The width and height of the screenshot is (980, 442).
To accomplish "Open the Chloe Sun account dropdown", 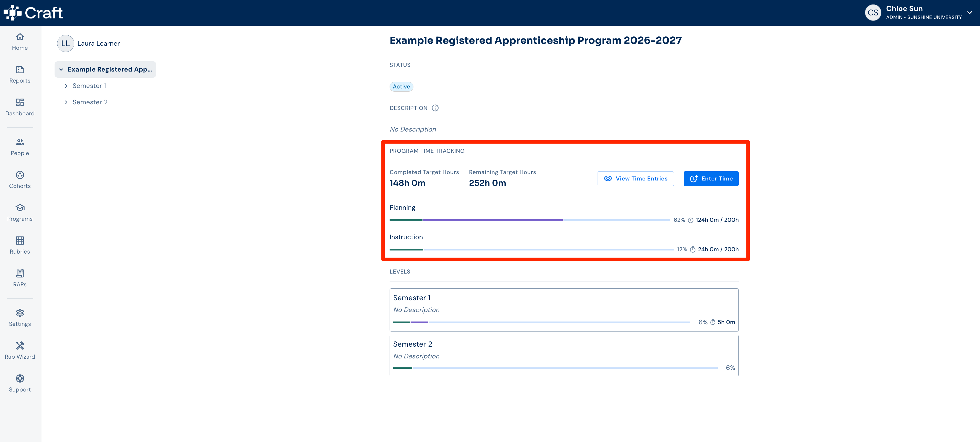I will pos(969,13).
